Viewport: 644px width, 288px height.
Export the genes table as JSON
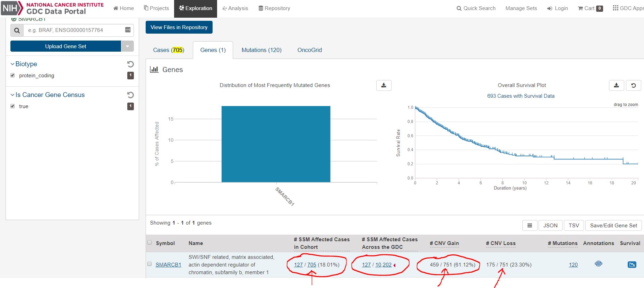[x=550, y=226]
